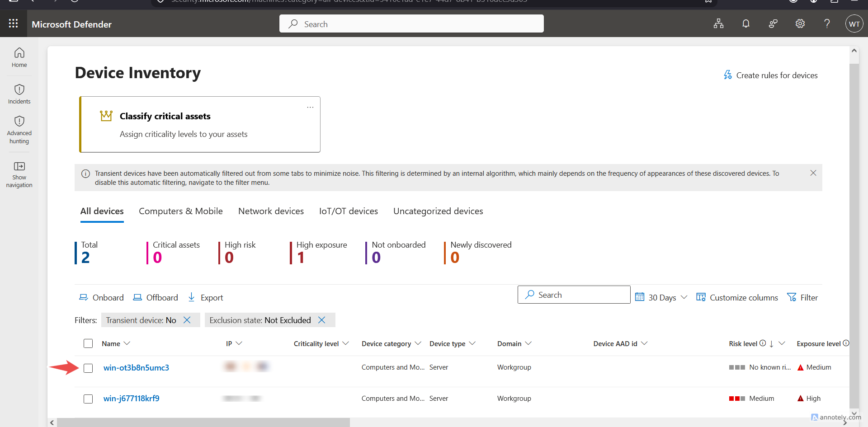Select all devices checkbox in header
This screenshot has height=427, width=868.
pyautogui.click(x=88, y=343)
